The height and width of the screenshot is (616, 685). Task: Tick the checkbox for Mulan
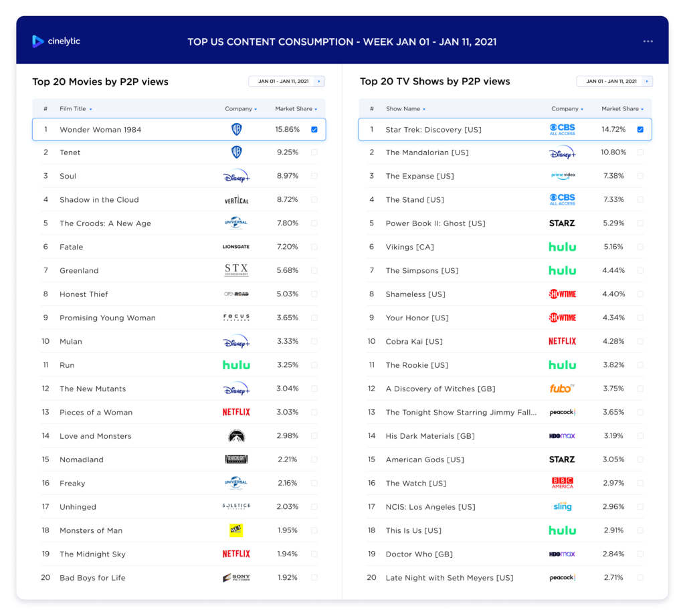[x=314, y=341]
